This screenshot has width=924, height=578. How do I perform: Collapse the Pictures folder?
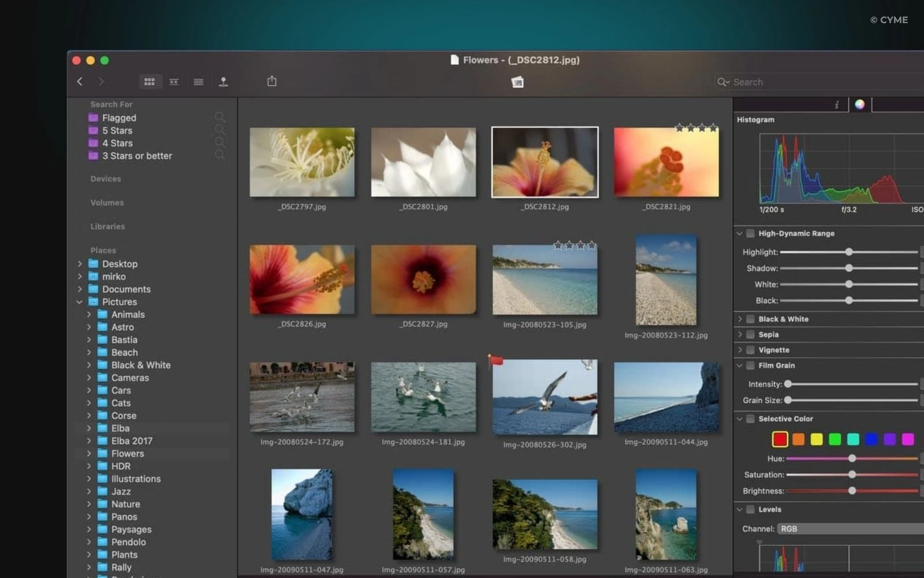tap(80, 302)
